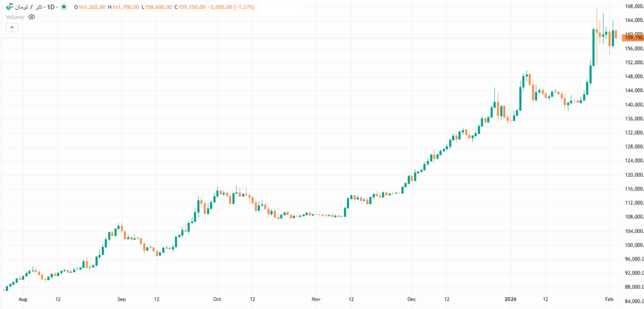Select the High value H161,700.00
Image resolution: width=644 pixels, height=309 pixels.
point(124,8)
